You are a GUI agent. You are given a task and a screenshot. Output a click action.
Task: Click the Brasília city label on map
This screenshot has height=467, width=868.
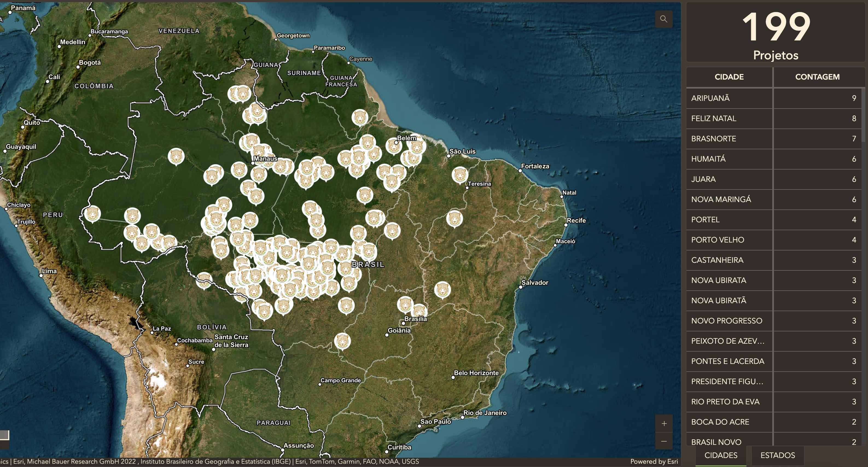pos(415,319)
